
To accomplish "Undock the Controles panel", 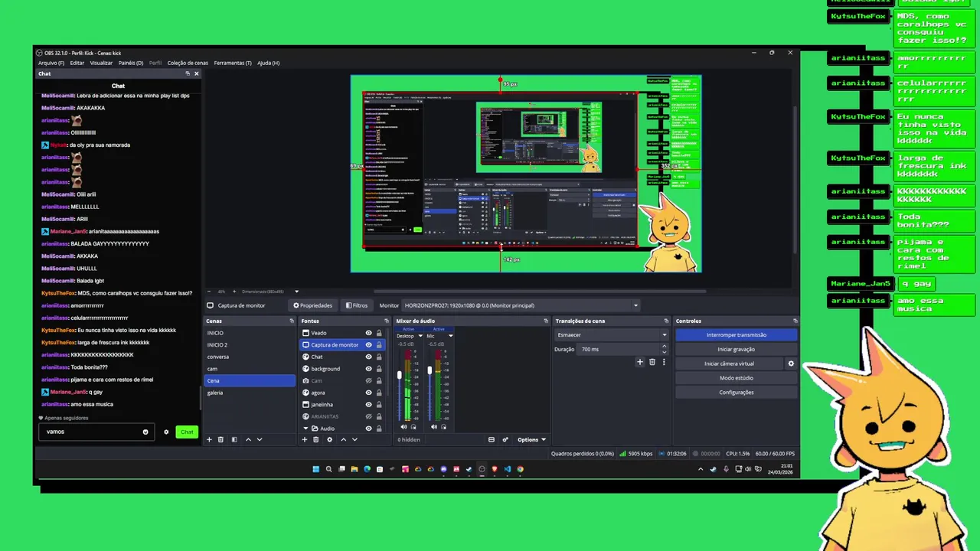I will [795, 321].
